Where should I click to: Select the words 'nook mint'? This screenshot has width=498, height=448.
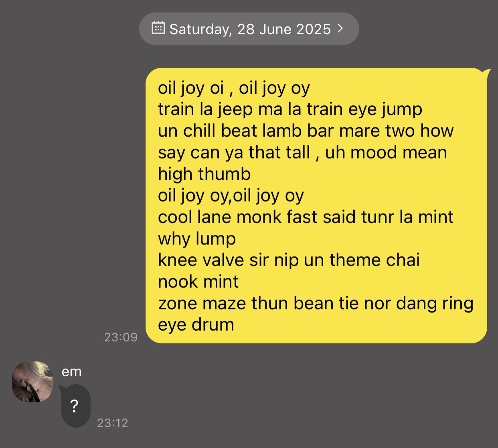click(198, 282)
